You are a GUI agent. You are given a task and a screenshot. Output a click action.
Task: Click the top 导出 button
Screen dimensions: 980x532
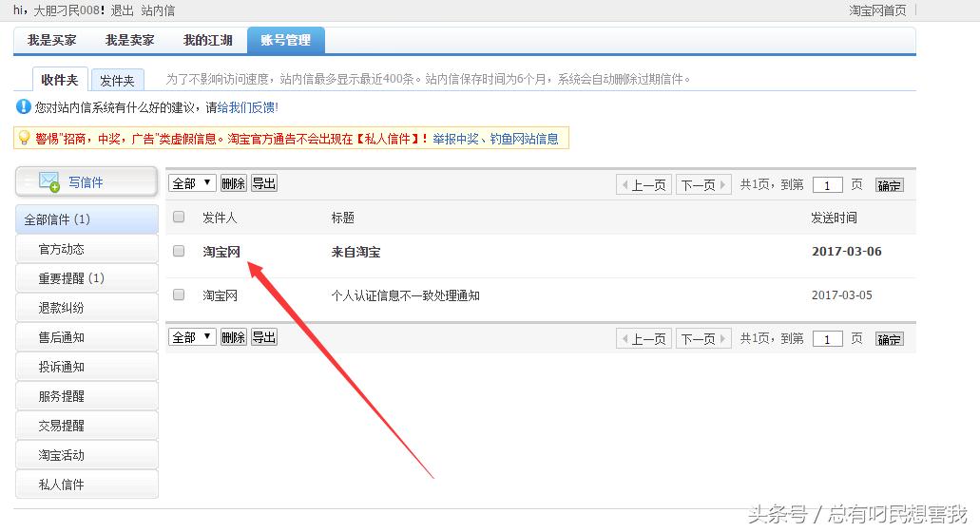[x=263, y=183]
